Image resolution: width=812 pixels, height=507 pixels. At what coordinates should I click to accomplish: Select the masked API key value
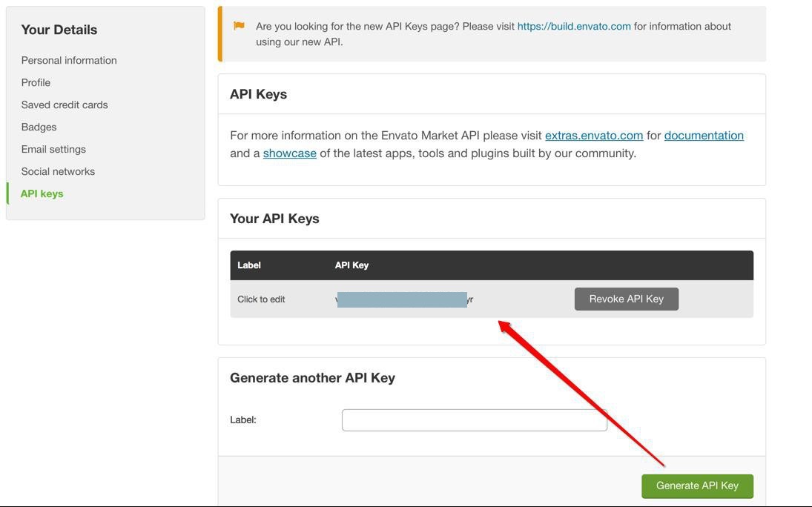pyautogui.click(x=404, y=299)
